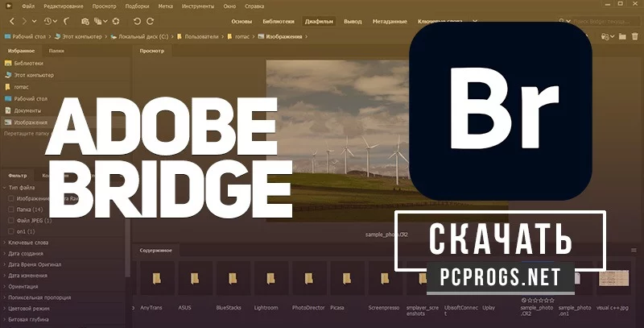Image resolution: width=644 pixels, height=328 pixels.
Task: Switch to the Основы workspace
Action: 242,22
